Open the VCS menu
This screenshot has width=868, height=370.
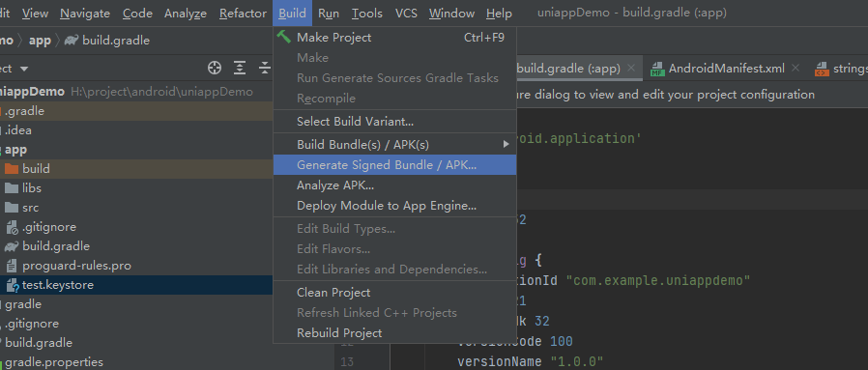pos(406,14)
